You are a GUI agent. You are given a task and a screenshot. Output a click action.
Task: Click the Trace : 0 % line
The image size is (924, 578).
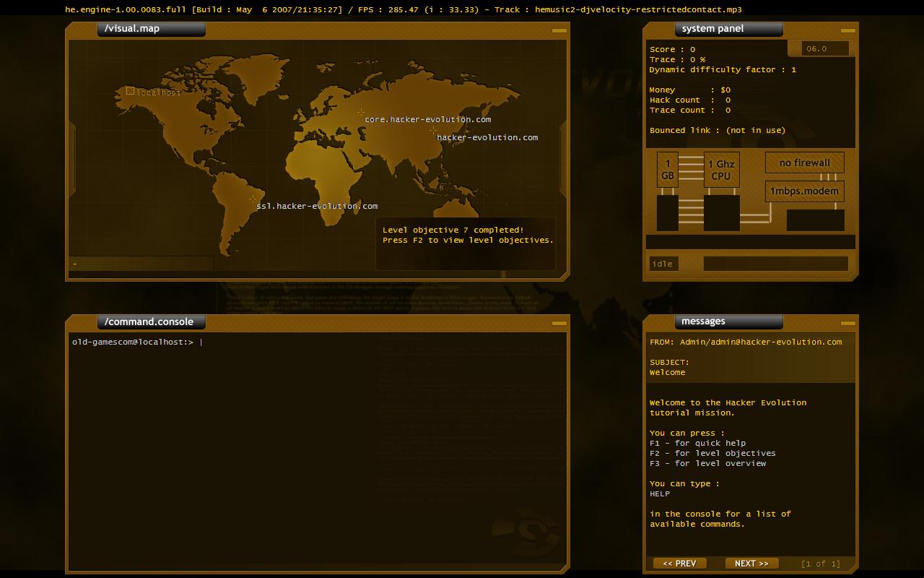677,59
